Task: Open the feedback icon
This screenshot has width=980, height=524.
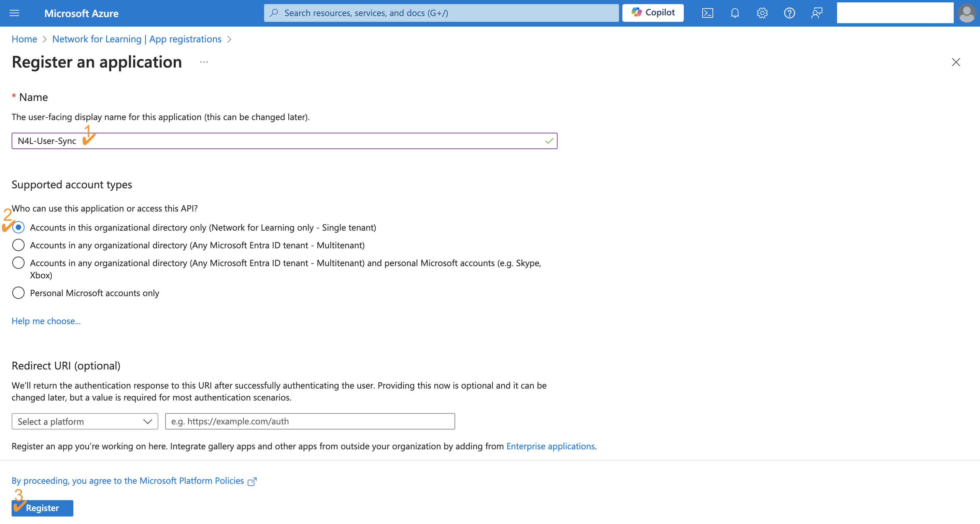Action: coord(817,13)
